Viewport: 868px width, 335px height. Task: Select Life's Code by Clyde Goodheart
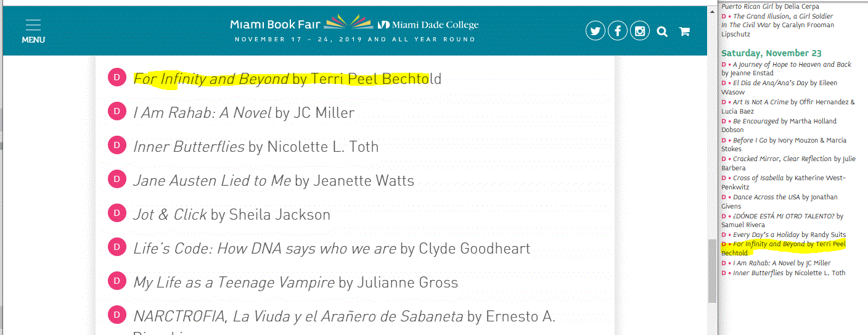[x=332, y=249]
